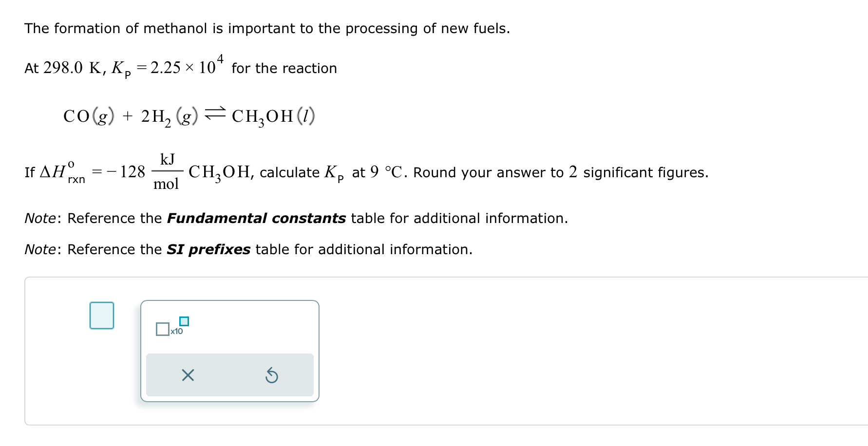The image size is (868, 446).
Task: Clear the answer with the X button
Action: coord(188,375)
